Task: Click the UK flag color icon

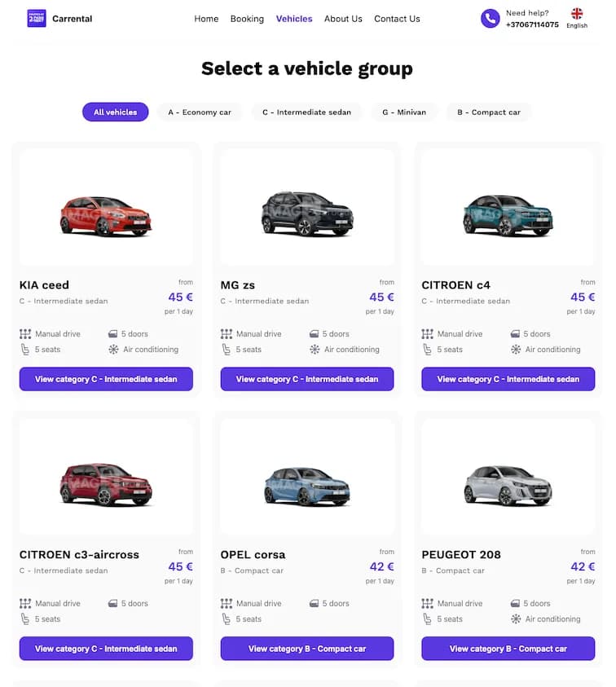Action: click(x=576, y=12)
